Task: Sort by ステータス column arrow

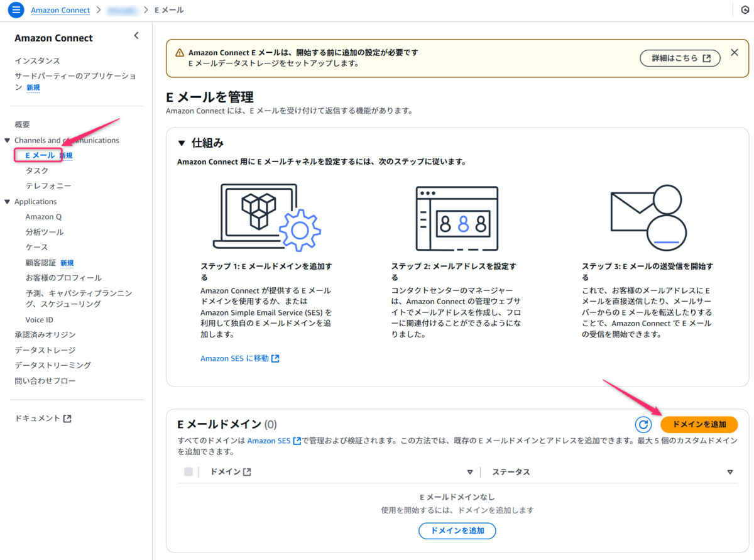Action: tap(729, 472)
